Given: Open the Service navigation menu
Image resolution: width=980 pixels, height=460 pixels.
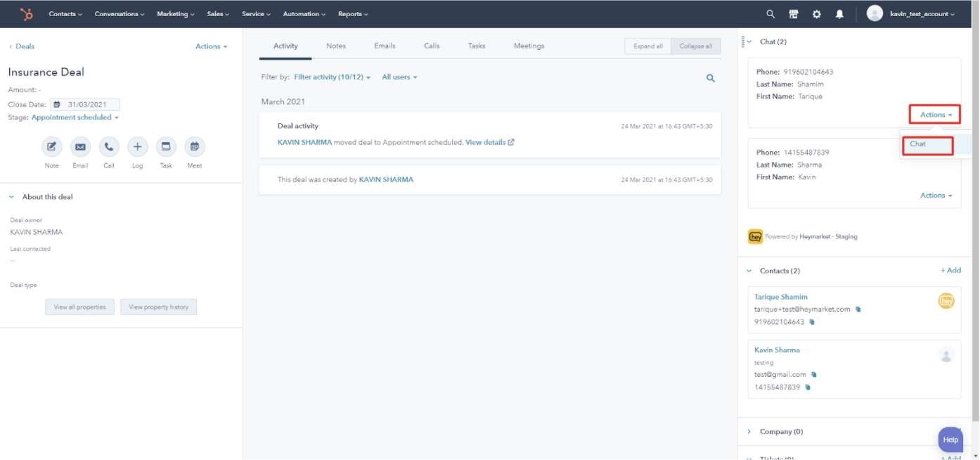Looking at the screenshot, I should 257,14.
